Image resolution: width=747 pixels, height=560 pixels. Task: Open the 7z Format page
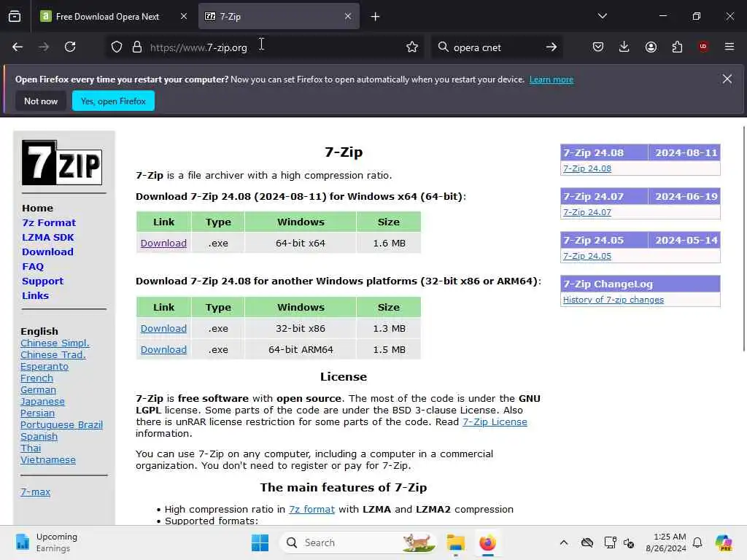click(x=49, y=223)
